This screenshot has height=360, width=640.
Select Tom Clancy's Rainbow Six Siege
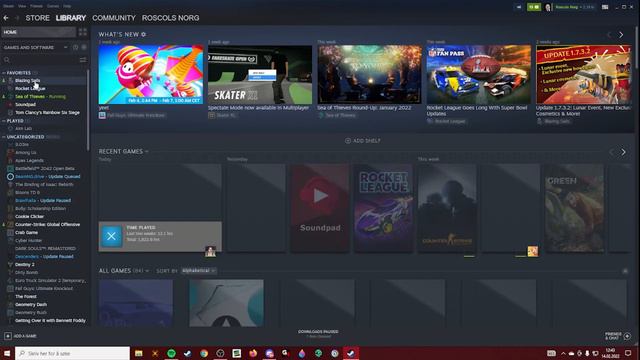pyautogui.click(x=47, y=112)
